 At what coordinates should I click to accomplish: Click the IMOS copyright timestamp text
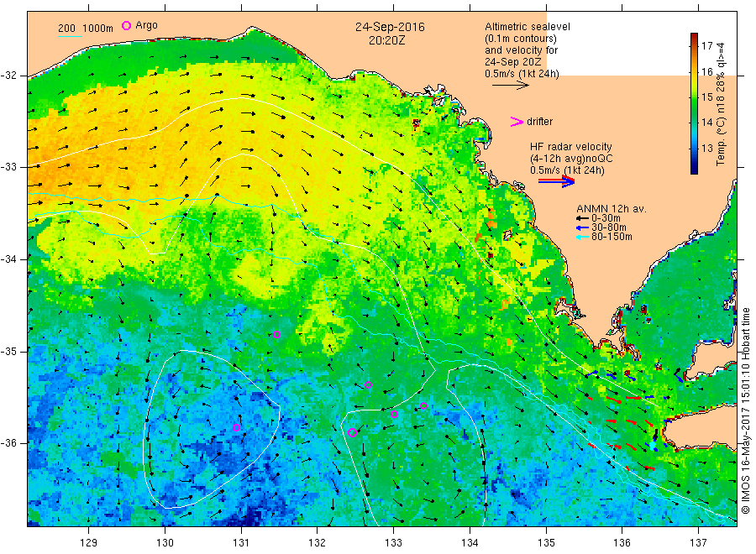pos(746,411)
